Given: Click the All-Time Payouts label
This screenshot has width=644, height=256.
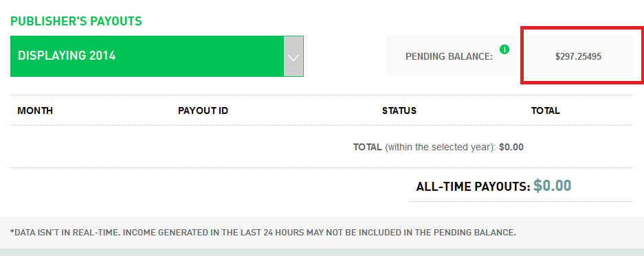Looking at the screenshot, I should (x=473, y=187).
